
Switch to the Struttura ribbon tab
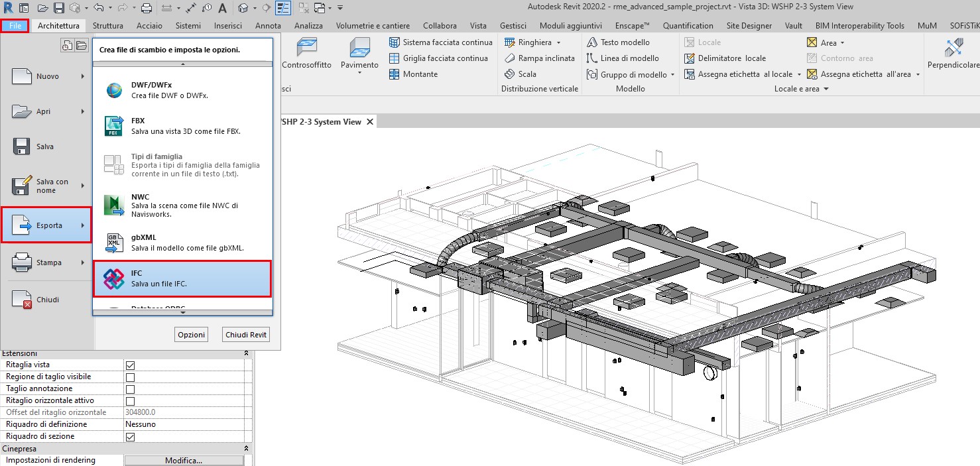point(107,25)
